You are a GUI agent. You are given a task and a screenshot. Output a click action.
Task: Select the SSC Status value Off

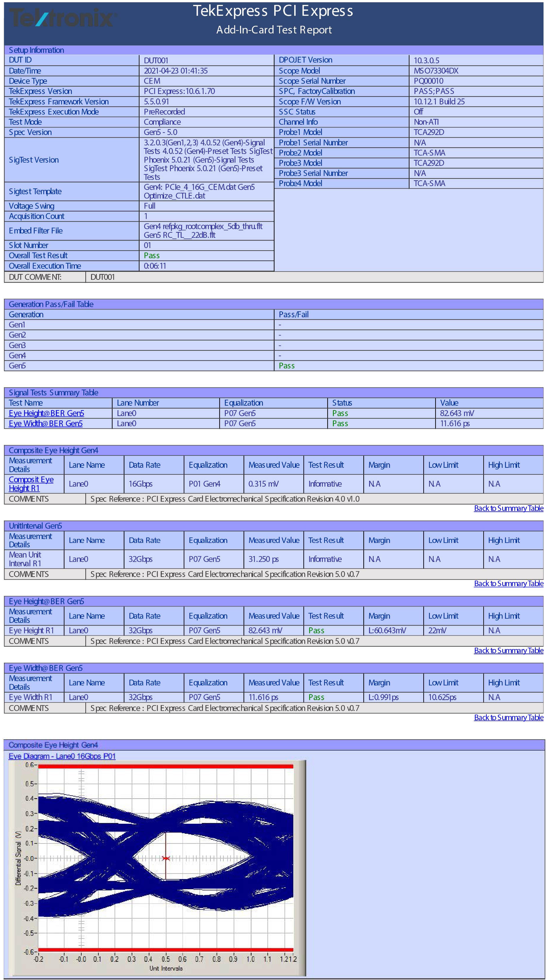(x=419, y=112)
